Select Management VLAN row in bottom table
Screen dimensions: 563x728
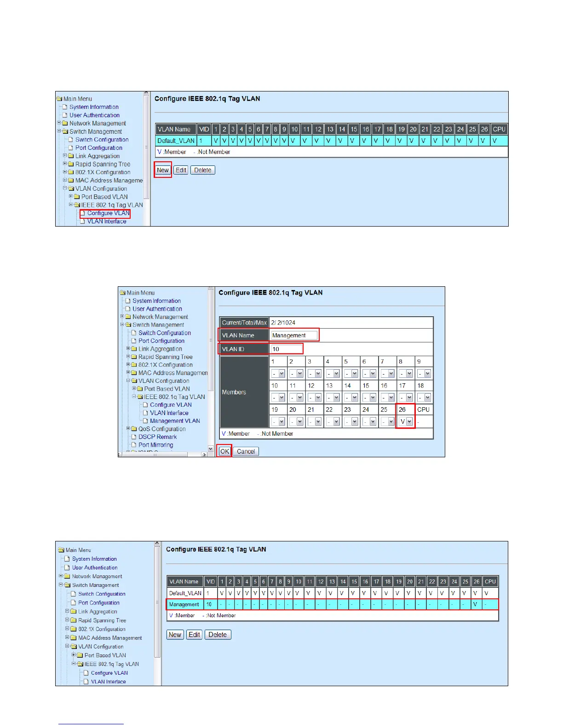click(333, 604)
